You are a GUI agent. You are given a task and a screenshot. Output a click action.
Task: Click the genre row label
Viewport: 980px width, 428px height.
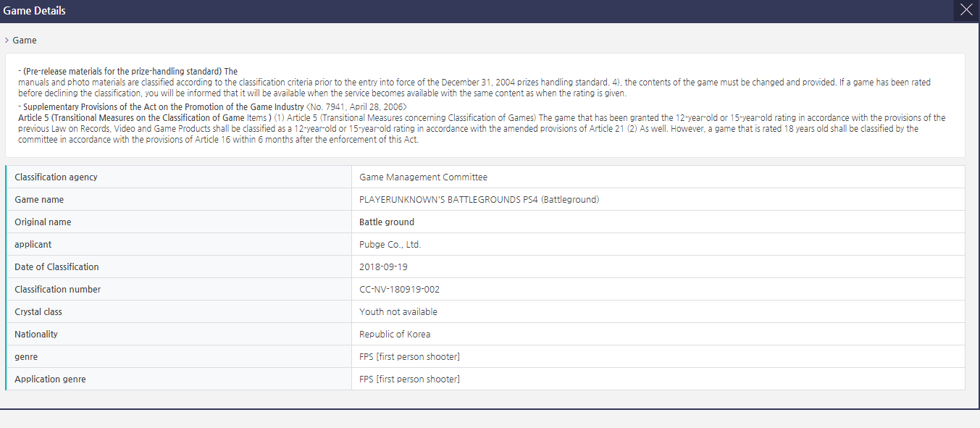tap(26, 357)
